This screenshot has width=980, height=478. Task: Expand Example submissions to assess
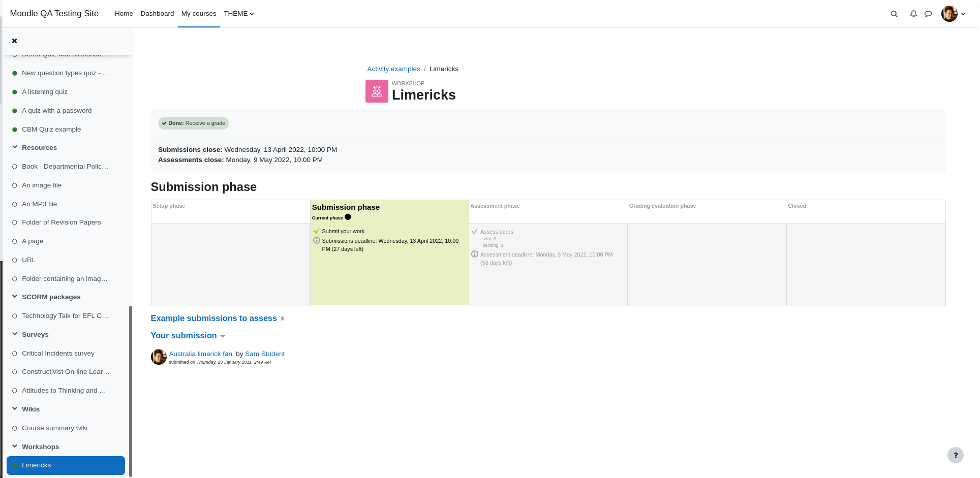point(218,318)
